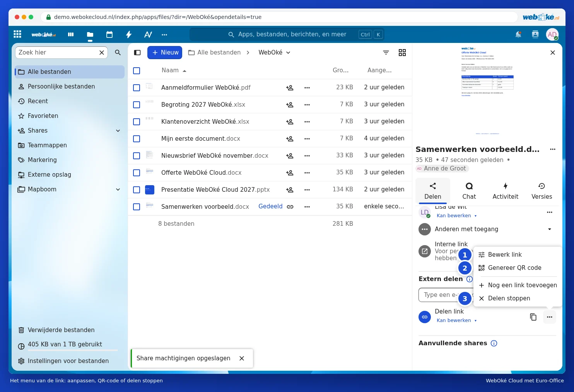The height and width of the screenshot is (392, 574).
Task: Open the app grid launcher menu
Action: pos(17,34)
